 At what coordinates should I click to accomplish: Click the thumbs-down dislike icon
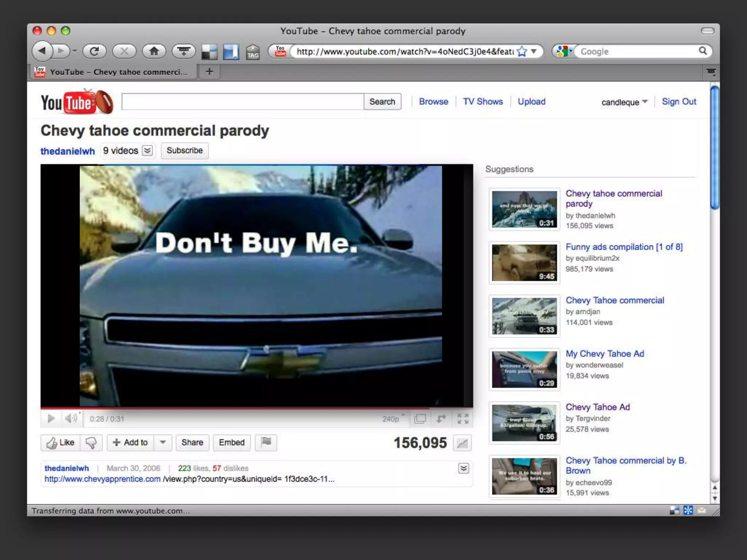[x=91, y=443]
